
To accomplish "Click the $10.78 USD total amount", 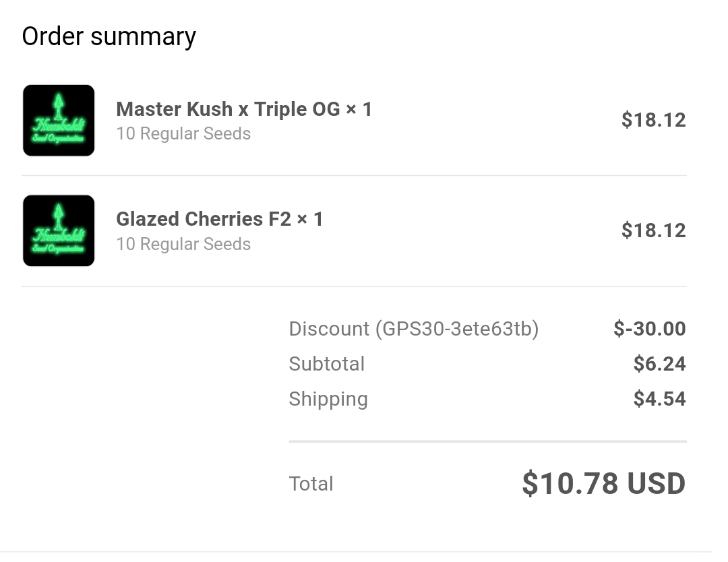I will click(603, 483).
